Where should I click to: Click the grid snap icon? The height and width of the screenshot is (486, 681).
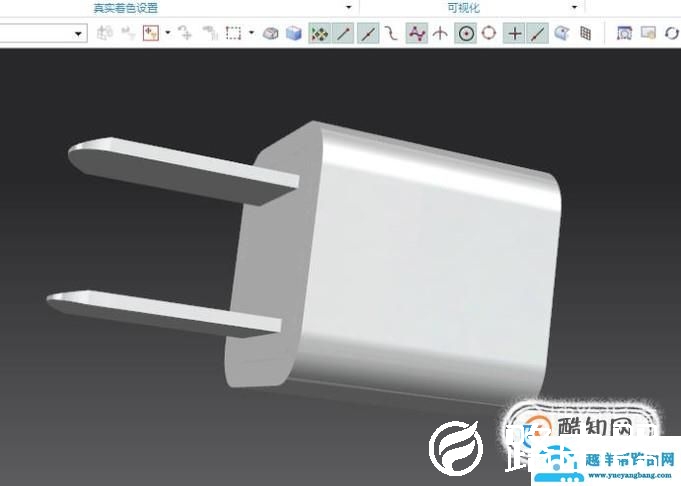(x=586, y=34)
